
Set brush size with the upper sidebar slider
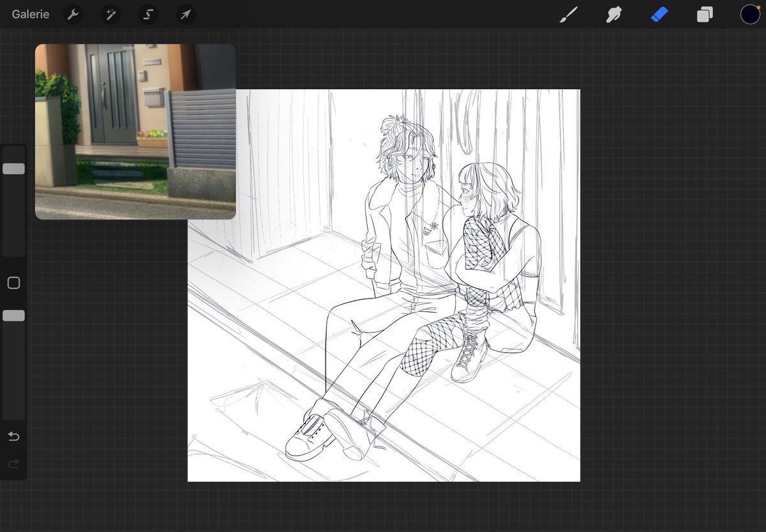[13, 168]
